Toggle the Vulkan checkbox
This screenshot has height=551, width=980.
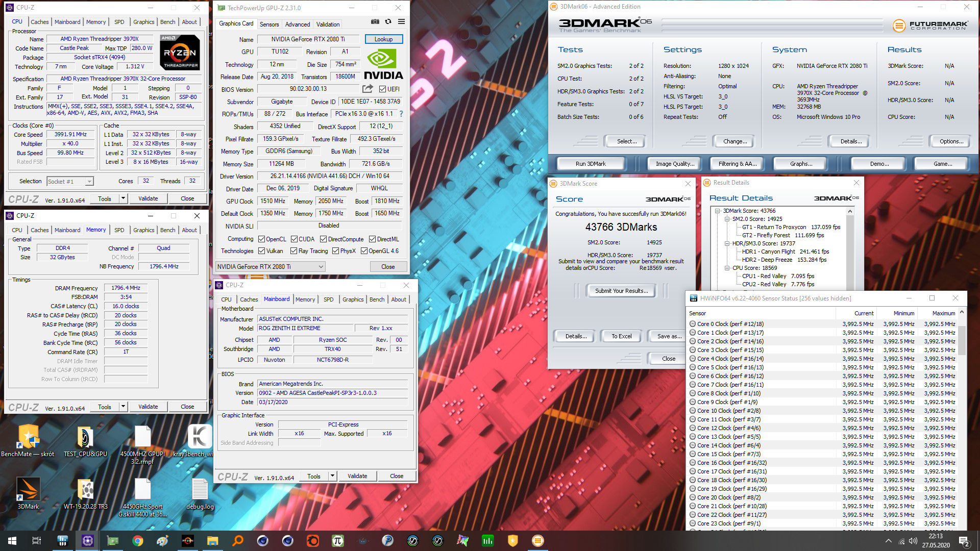point(261,251)
